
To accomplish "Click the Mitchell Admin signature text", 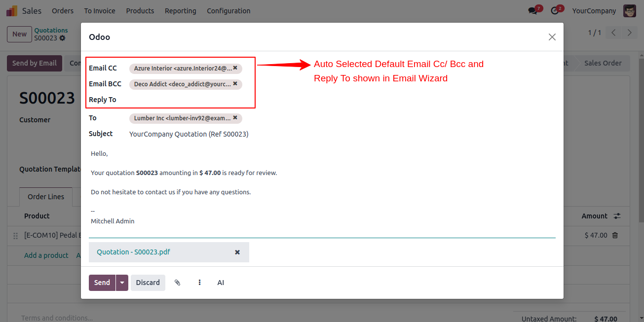I will (113, 221).
